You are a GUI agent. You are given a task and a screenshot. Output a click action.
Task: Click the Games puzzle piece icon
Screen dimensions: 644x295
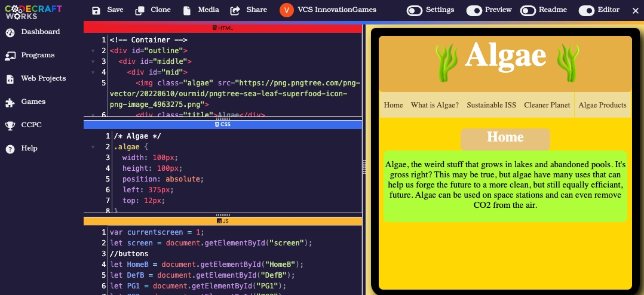click(10, 103)
